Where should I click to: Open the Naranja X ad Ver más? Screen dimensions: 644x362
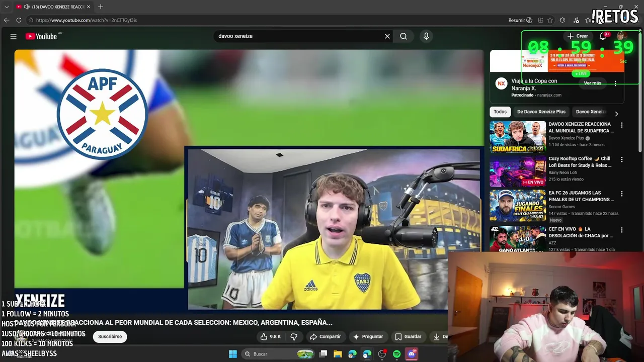tap(593, 83)
